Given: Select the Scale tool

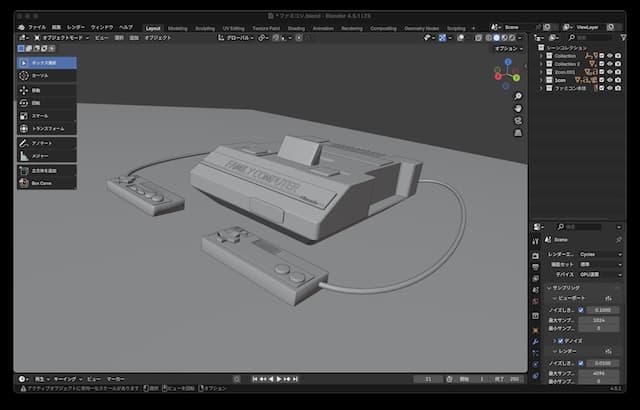Looking at the screenshot, I should (x=47, y=116).
